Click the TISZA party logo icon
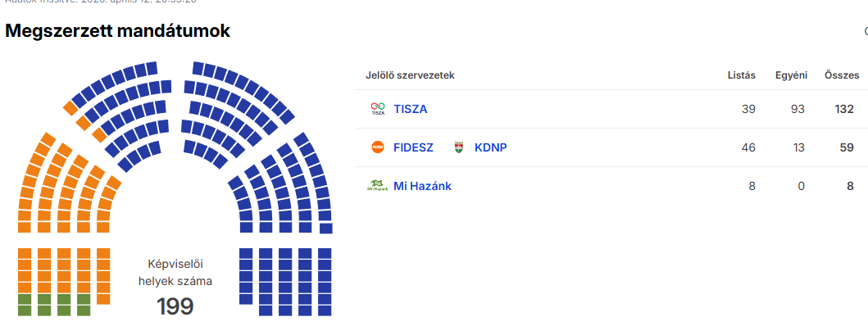This screenshot has width=868, height=335. click(377, 109)
